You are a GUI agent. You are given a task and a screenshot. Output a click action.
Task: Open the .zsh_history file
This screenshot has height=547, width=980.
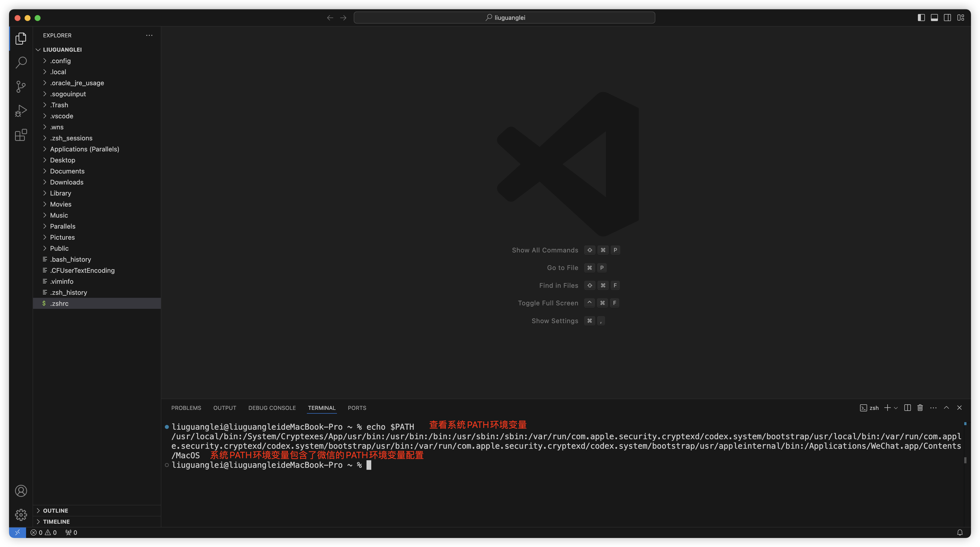coord(68,292)
